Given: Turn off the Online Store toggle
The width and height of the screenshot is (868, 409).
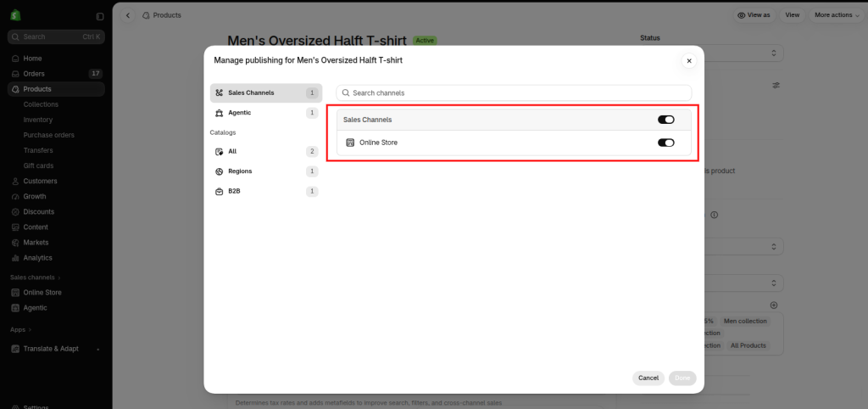Looking at the screenshot, I should [x=666, y=143].
